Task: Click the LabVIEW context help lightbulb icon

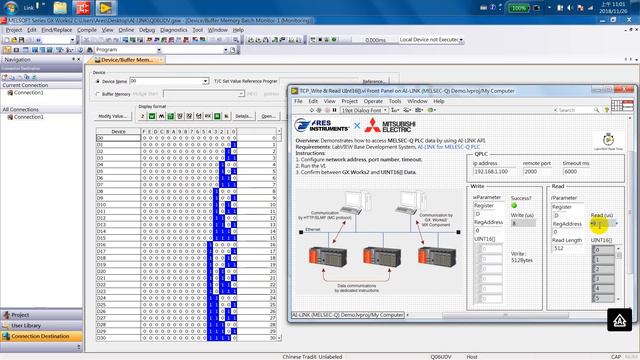Action: 607,110
